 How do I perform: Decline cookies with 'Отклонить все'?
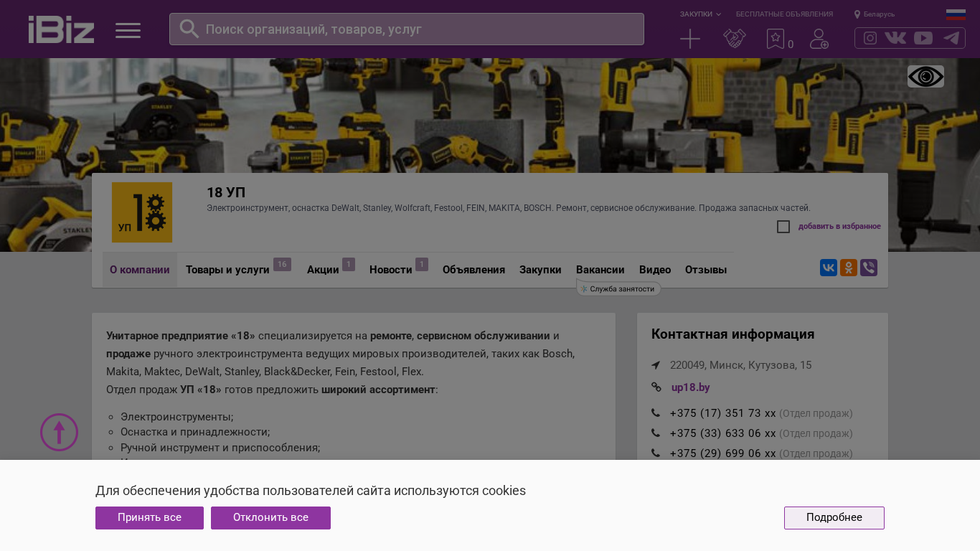click(x=270, y=518)
